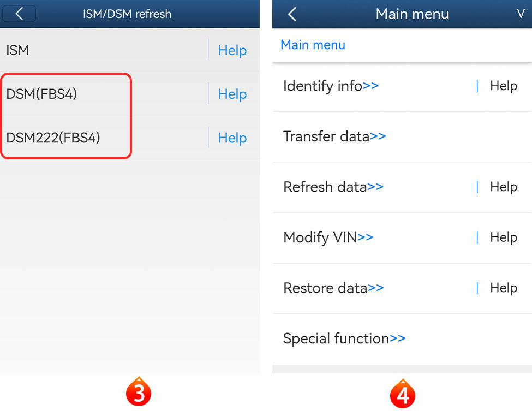Tap back arrow on Main menu screen

click(x=292, y=14)
